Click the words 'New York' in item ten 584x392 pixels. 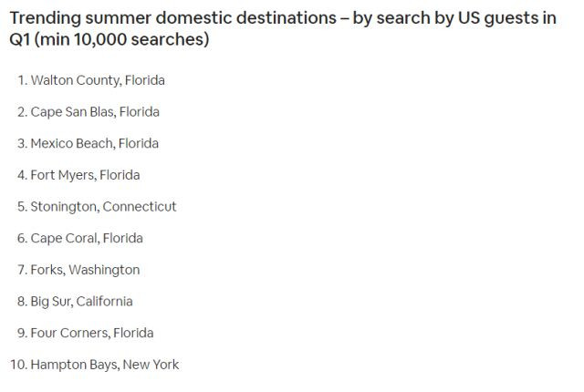(151, 365)
